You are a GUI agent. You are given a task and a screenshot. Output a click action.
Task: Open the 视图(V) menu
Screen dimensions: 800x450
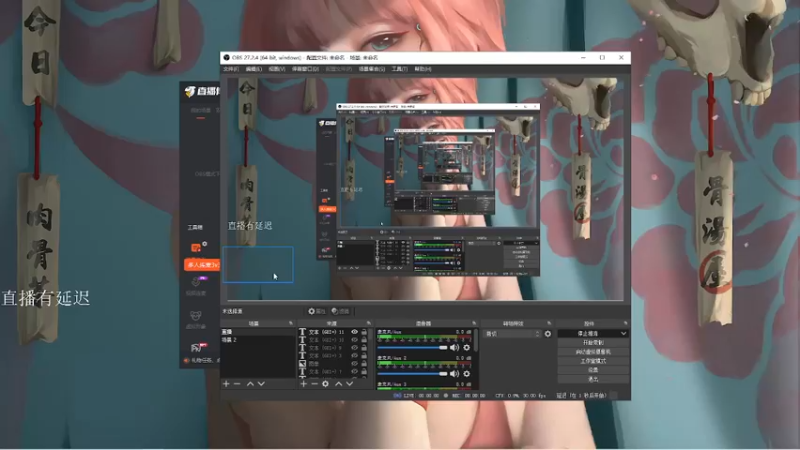click(x=277, y=69)
